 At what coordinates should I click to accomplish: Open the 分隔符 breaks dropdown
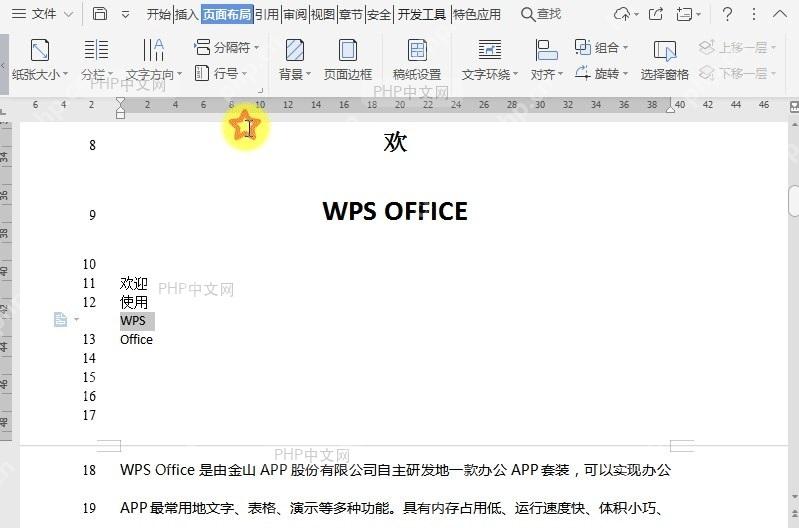[x=227, y=47]
